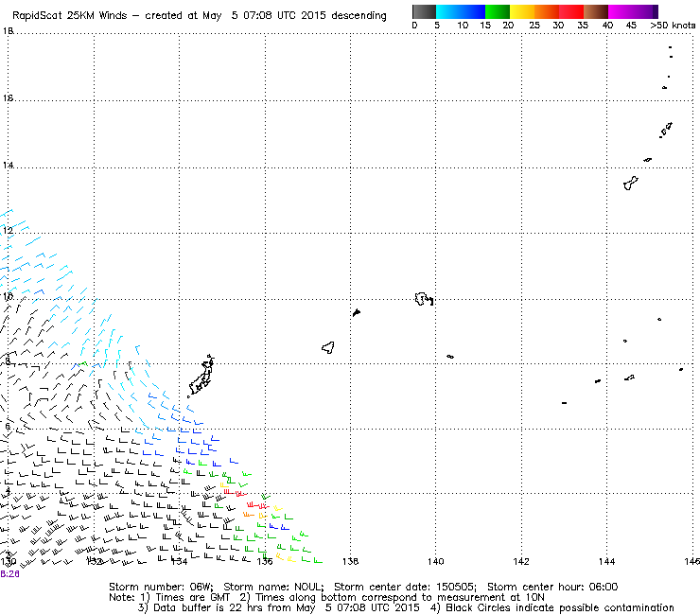Screen dimensions: 700x615
Task: Click the word 'descending' in the title
Action: click(x=359, y=16)
